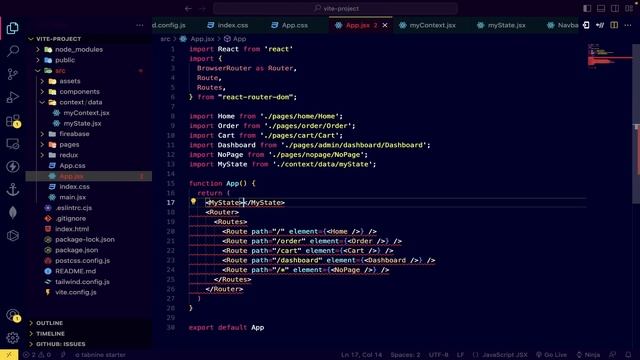Viewport: 640px width, 360px height.
Task: Open vite.config.js file
Action: (x=76, y=292)
